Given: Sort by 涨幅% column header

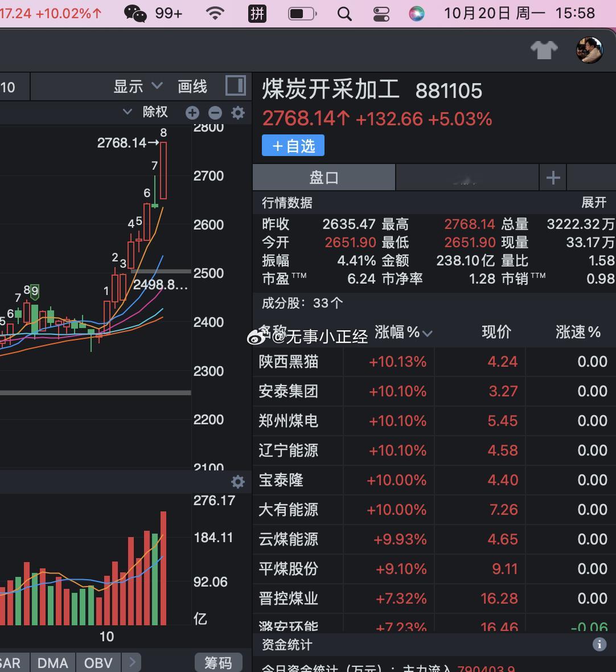Looking at the screenshot, I should (x=403, y=333).
